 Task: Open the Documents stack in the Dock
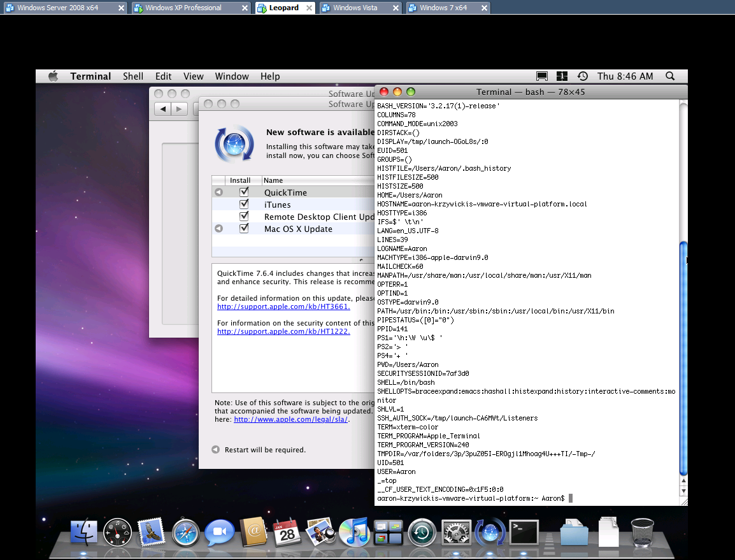608,533
